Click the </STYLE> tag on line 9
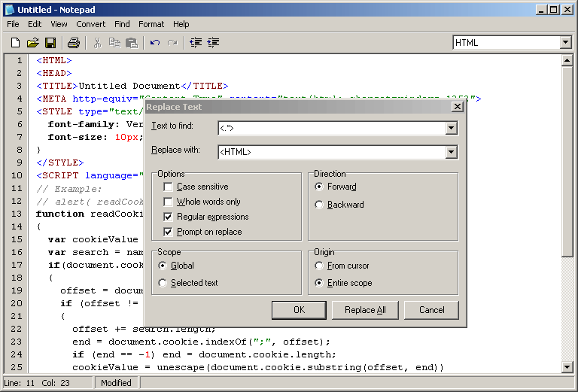 tap(60, 163)
